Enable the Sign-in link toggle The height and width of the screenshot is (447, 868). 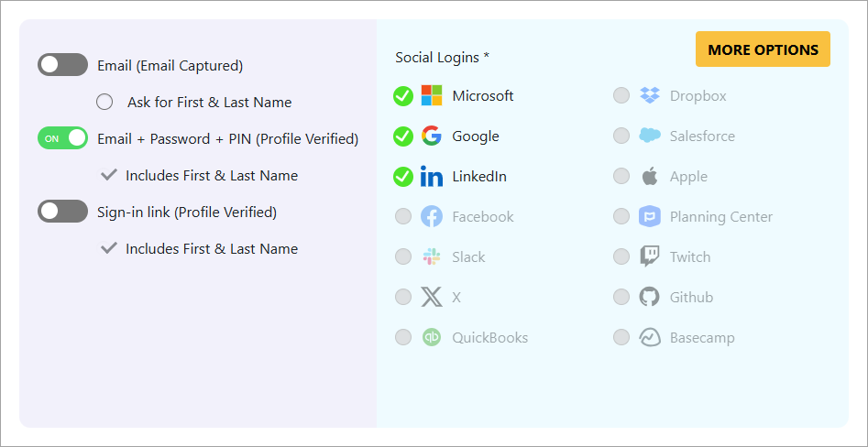pos(62,212)
